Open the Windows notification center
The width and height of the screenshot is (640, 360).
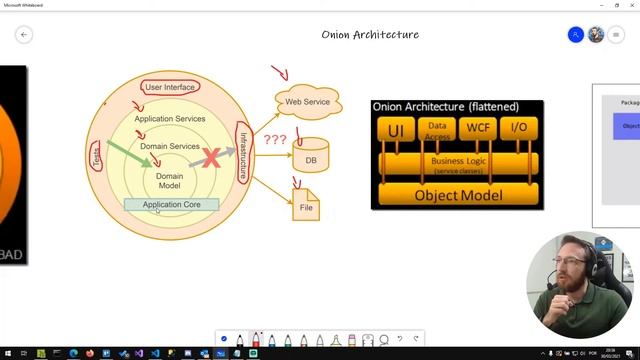click(x=630, y=353)
